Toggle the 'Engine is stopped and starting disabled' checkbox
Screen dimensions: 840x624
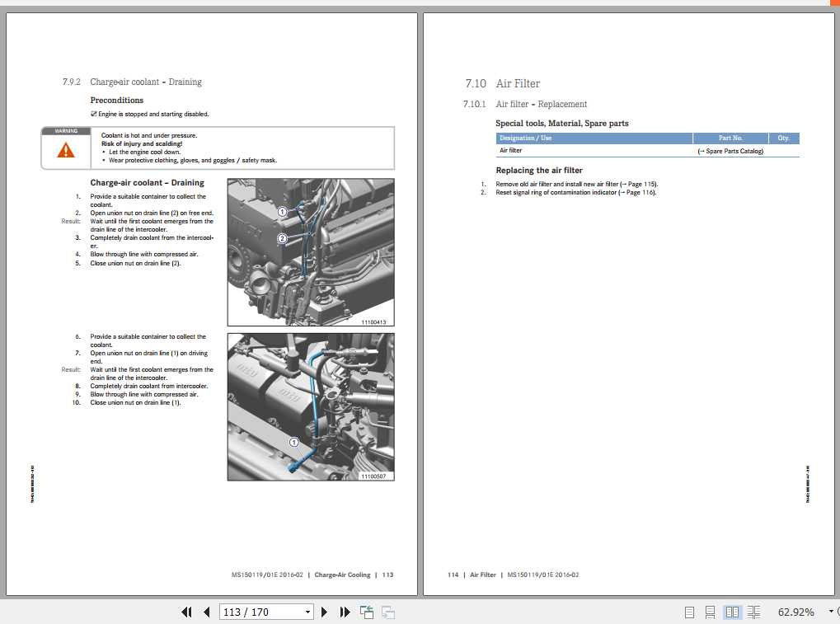pyautogui.click(x=95, y=114)
